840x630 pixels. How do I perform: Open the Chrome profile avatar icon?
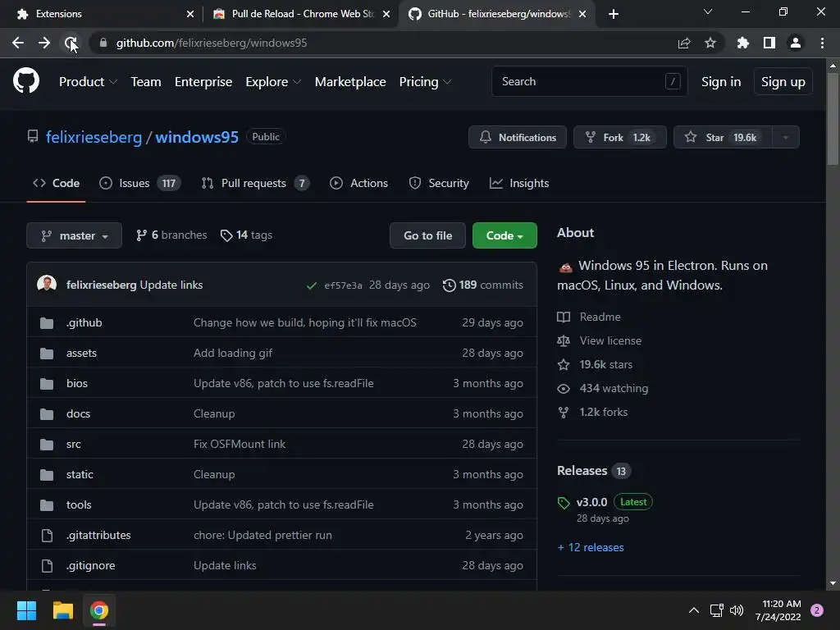click(796, 43)
